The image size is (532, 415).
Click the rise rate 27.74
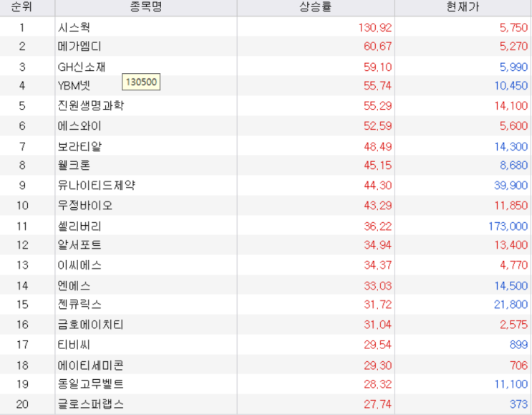tap(377, 404)
